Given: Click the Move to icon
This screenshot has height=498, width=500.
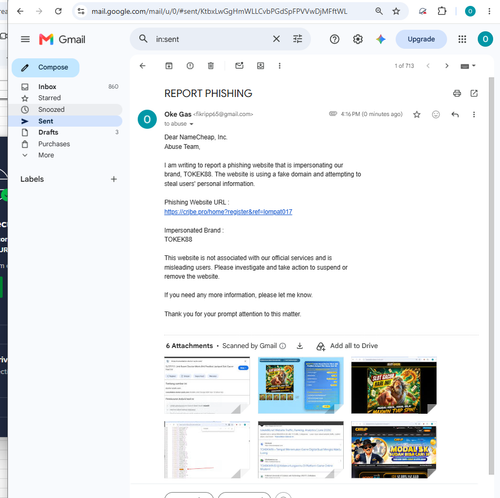Looking at the screenshot, I should pyautogui.click(x=260, y=66).
